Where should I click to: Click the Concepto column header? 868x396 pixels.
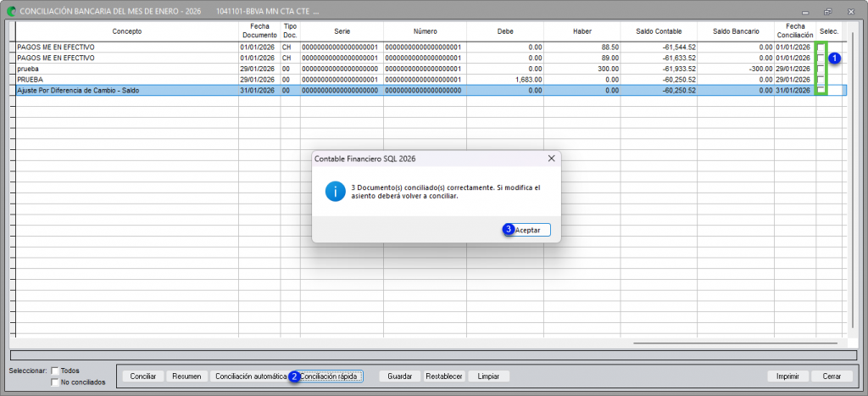pos(127,31)
